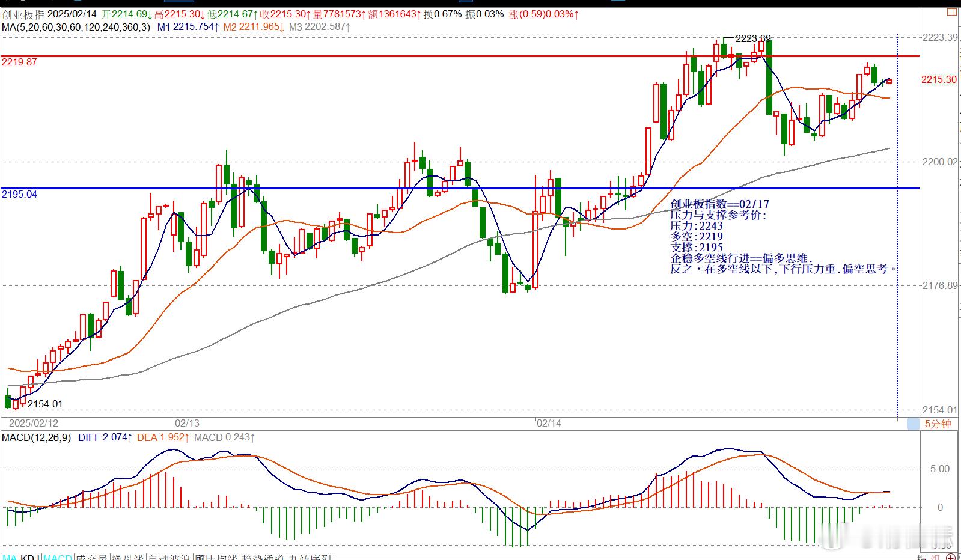Click the M3 2202.587 moving average value

[320, 27]
